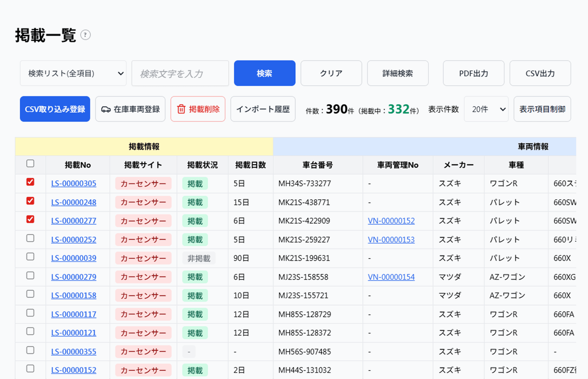Viewport: 588px width, 379px height.
Task: Check the checkbox for LS-00000252 row
Action: coord(30,238)
